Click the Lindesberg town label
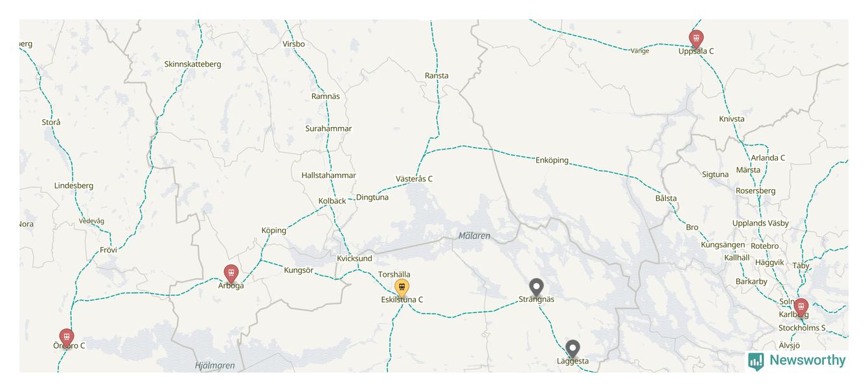 (74, 185)
